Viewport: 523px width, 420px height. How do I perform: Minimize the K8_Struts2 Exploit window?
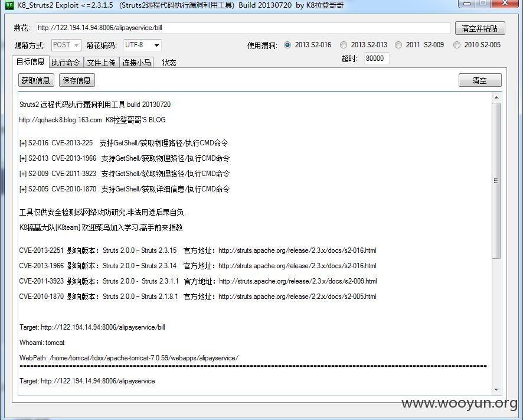pos(467,4)
